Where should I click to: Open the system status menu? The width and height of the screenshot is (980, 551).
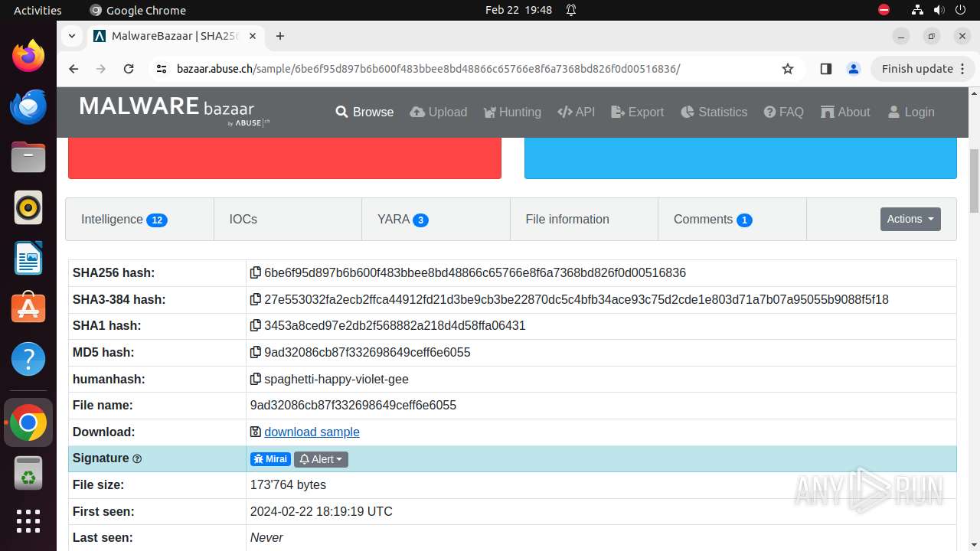coord(939,10)
